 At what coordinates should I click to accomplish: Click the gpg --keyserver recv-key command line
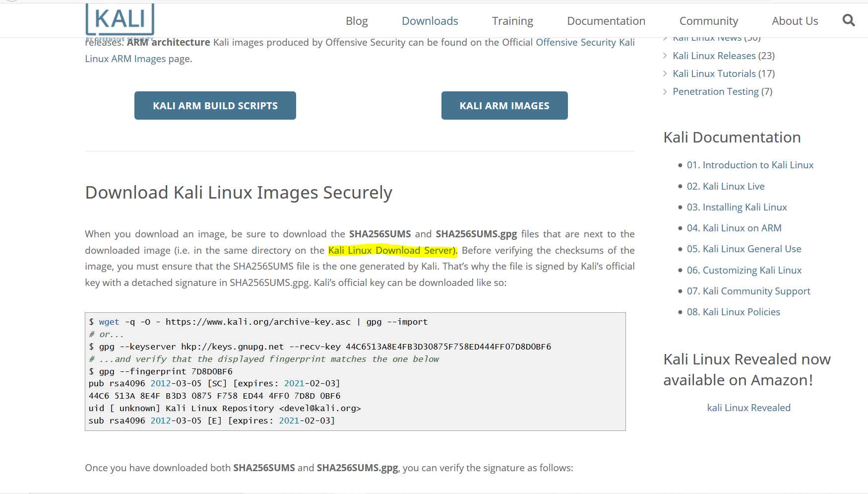(x=320, y=347)
